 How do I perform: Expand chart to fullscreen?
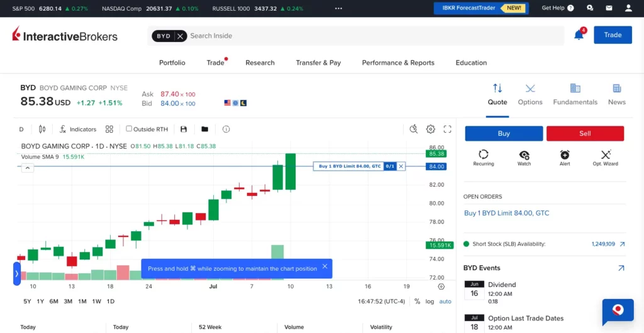(448, 129)
